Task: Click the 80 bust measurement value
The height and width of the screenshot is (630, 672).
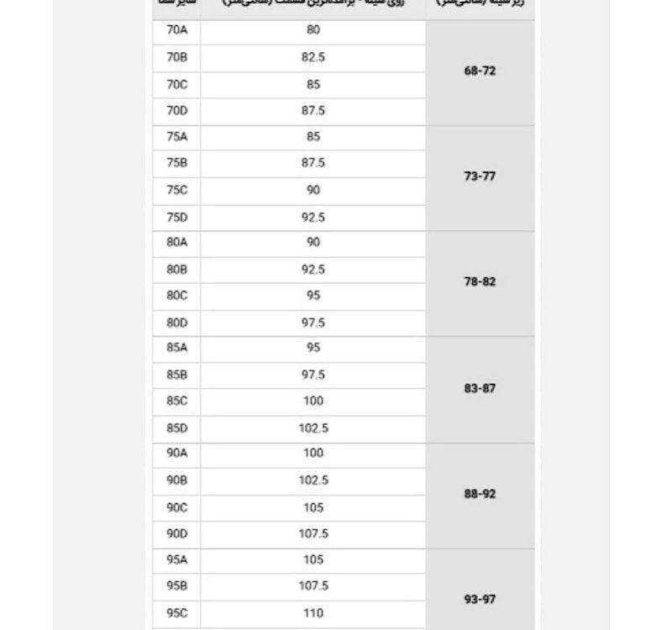Action: pos(313,31)
